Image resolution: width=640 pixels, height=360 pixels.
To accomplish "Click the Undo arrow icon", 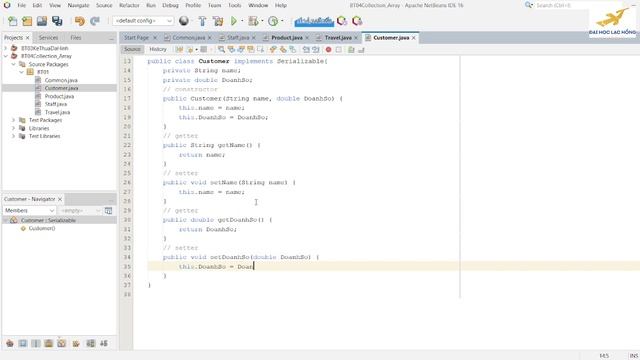I will (80, 21).
